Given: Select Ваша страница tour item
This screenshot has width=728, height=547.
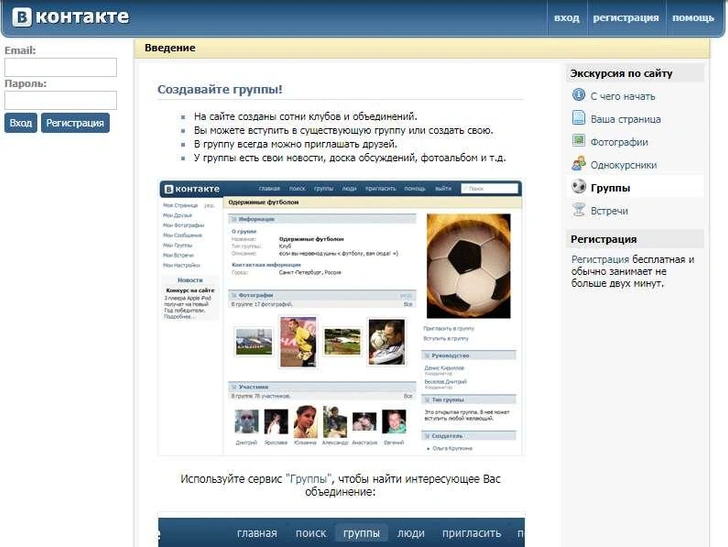Looking at the screenshot, I should tap(625, 119).
